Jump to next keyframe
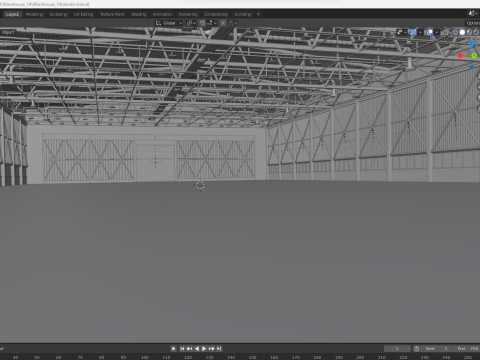Image resolution: width=480 pixels, height=360 pixels. pos(211,349)
